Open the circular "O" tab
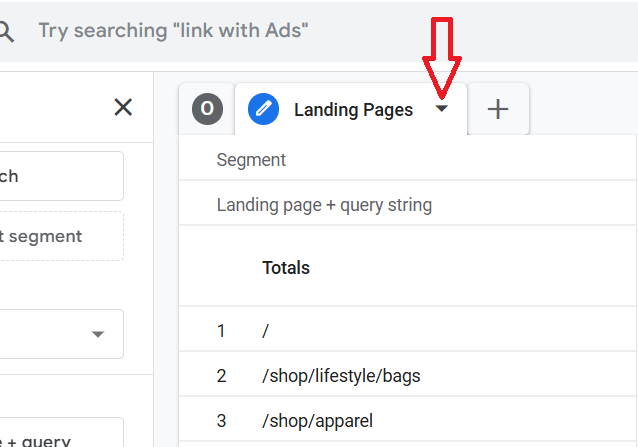Viewport: 638px width, 447px height. pos(207,109)
